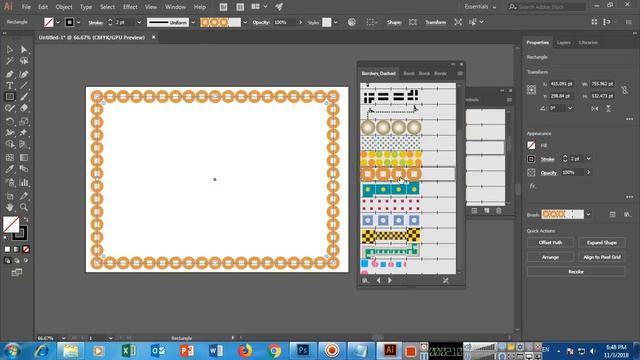This screenshot has height=360, width=640.
Task: Click the Align to Pixel Grid button
Action: 602,257
